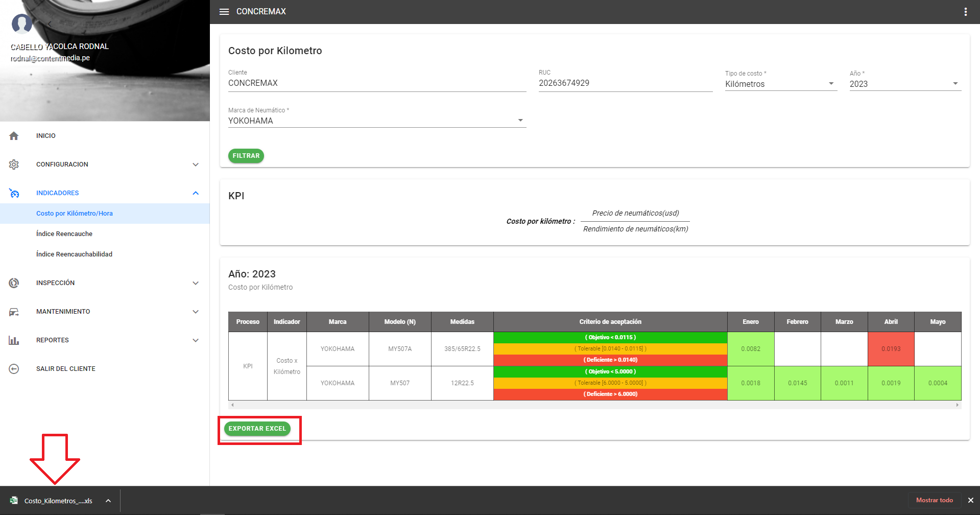Viewport: 980px width, 515px height.
Task: Click the exit arrow icon for SALIR DEL CLIENTE
Action: (14, 369)
